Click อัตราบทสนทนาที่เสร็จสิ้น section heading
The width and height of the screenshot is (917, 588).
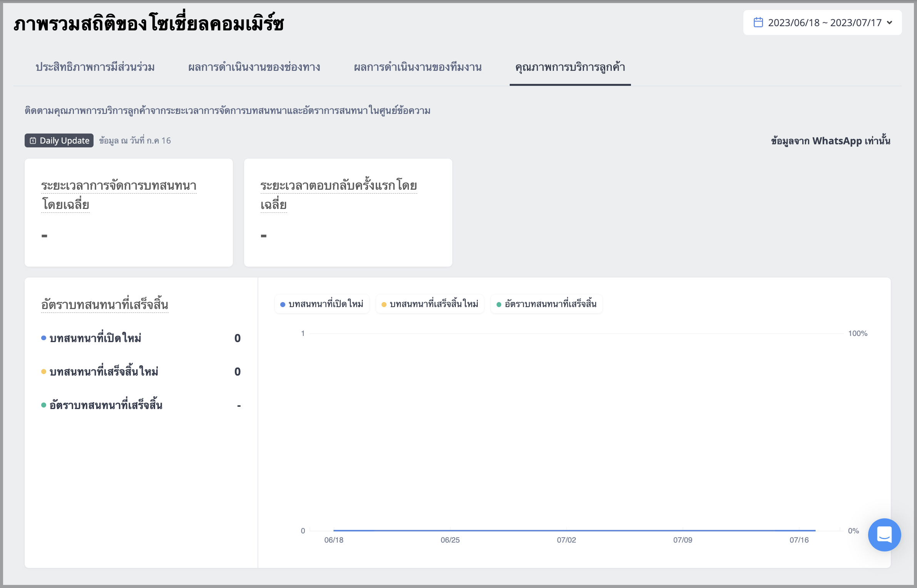(105, 304)
